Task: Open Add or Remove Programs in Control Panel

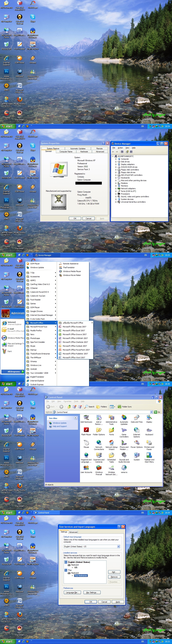Action: pos(99,420)
